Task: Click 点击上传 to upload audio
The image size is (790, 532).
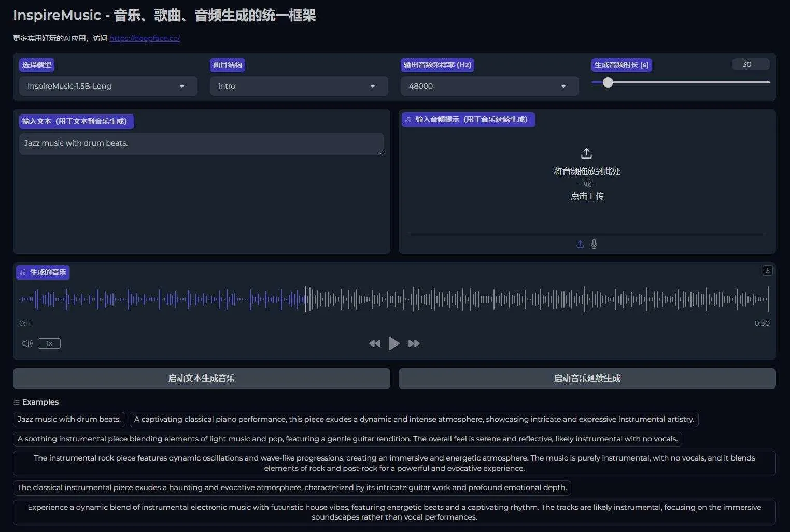Action: point(587,196)
